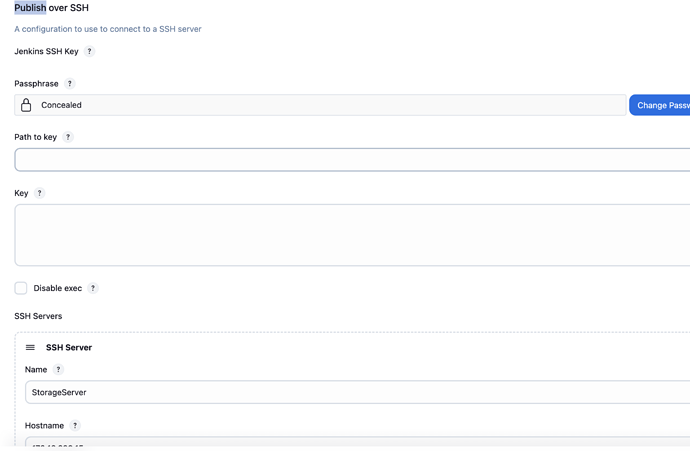The height and width of the screenshot is (451, 690).
Task: Click the Concealed passphrase field
Action: 330,105
